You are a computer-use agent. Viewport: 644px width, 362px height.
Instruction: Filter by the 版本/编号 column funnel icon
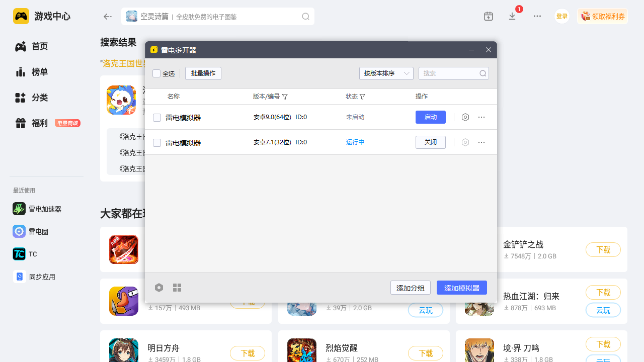click(285, 97)
